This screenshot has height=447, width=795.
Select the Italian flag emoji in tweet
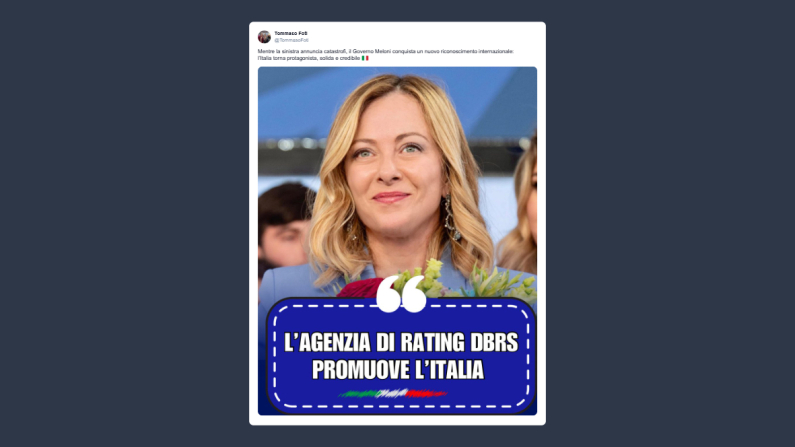click(x=365, y=58)
